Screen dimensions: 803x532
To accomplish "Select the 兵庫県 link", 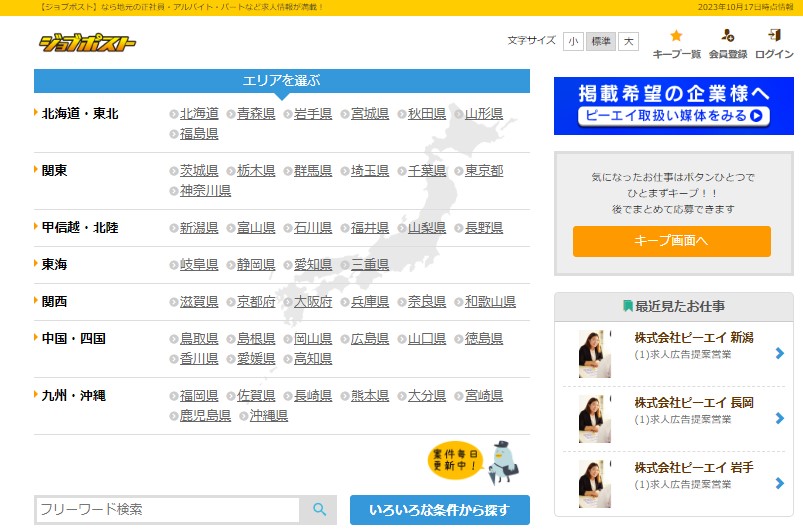I will [x=370, y=302].
